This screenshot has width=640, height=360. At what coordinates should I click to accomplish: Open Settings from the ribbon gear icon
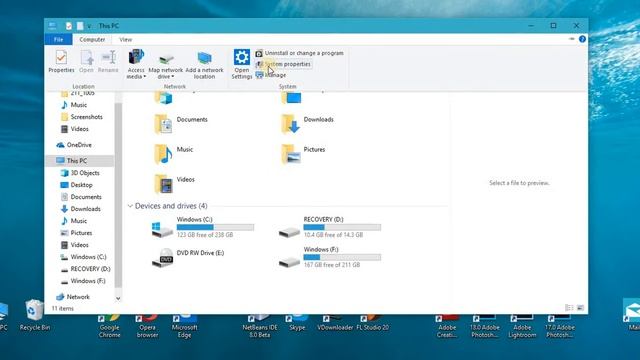click(242, 57)
